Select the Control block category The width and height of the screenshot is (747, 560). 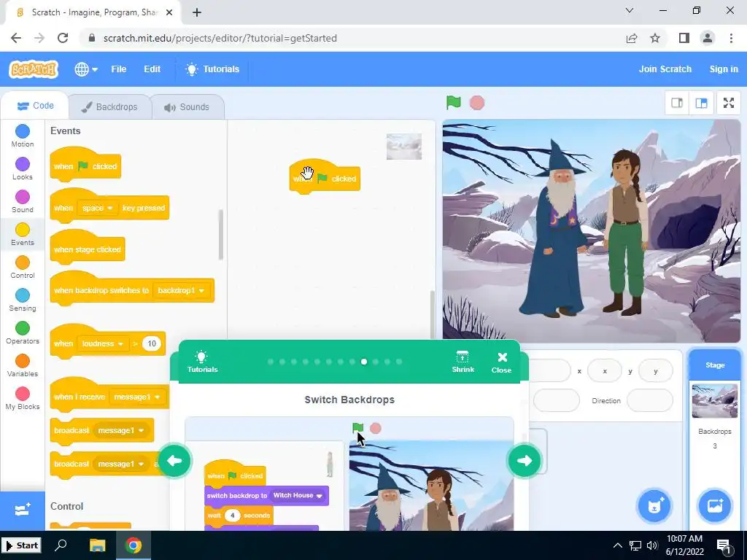[23, 267]
